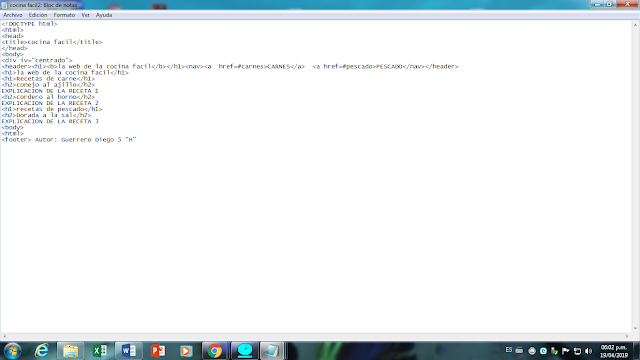The width and height of the screenshot is (640, 360).
Task: Open the Edición menu
Action: click(38, 15)
